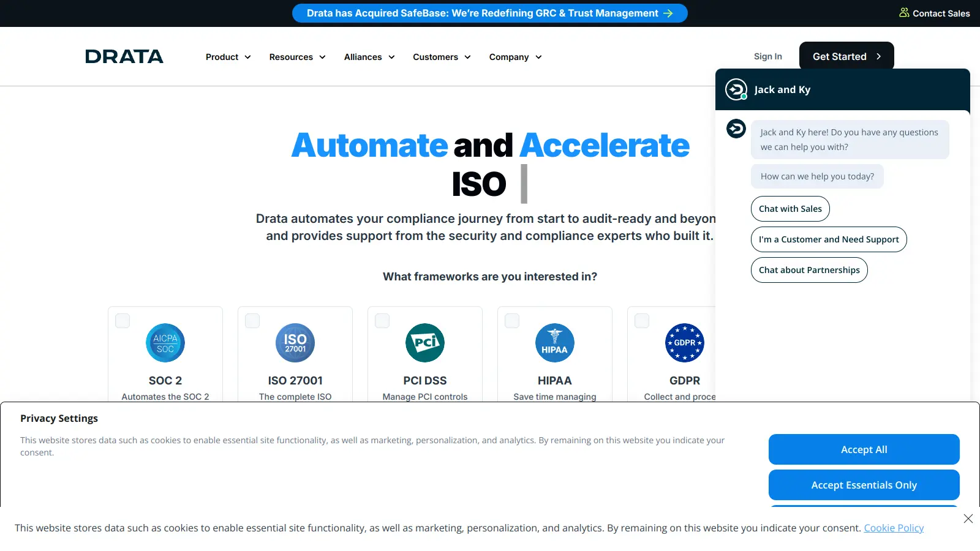
Task: Open the Alliances navigation menu
Action: (369, 57)
